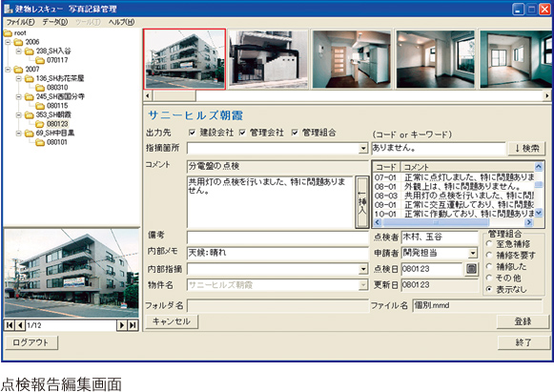Click the 備考 input field

pyautogui.click(x=277, y=237)
